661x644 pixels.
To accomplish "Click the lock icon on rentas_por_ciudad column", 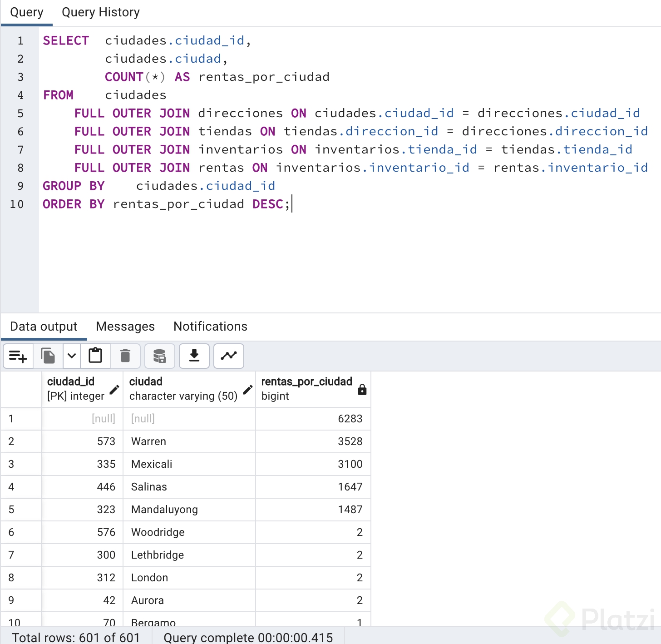I will 362,389.
